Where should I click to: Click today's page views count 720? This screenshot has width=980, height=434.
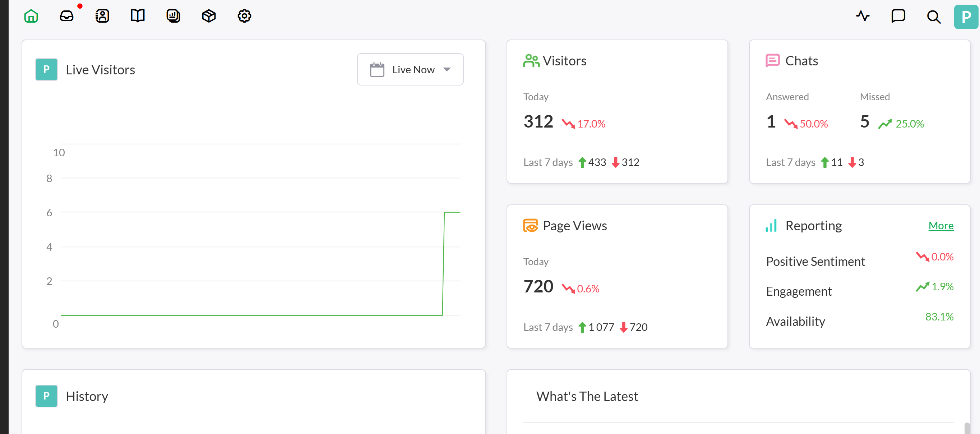tap(538, 286)
